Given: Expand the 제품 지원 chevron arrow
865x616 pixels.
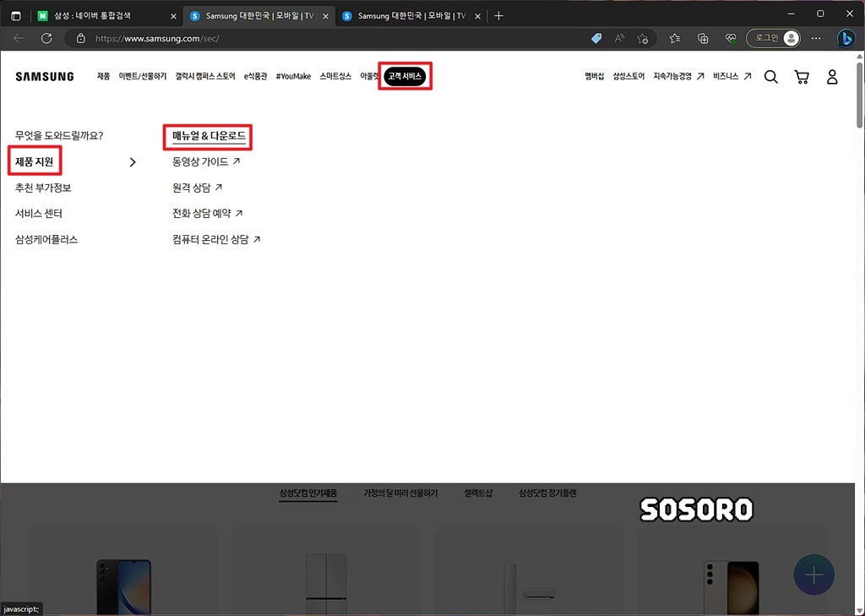Looking at the screenshot, I should click(133, 162).
